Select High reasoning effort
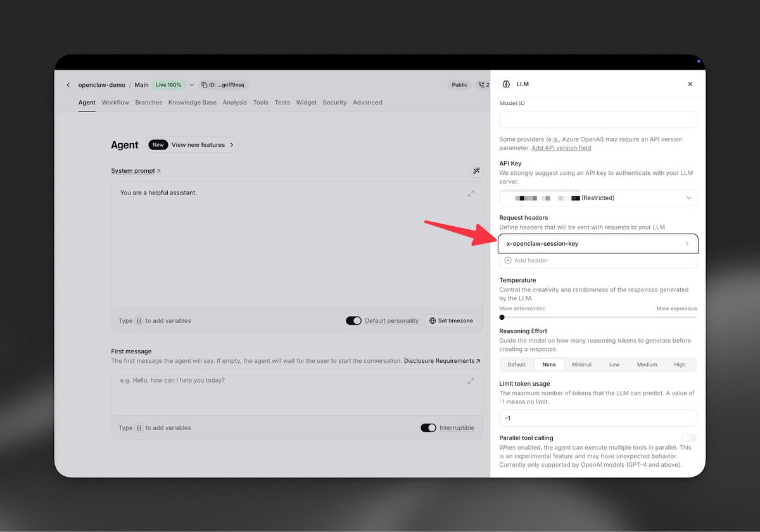 680,365
